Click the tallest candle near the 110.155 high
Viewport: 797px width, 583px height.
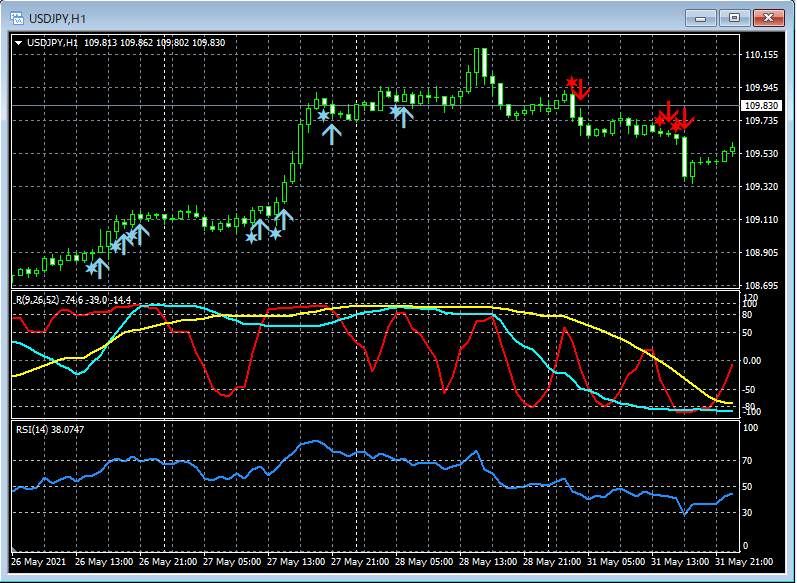click(485, 62)
